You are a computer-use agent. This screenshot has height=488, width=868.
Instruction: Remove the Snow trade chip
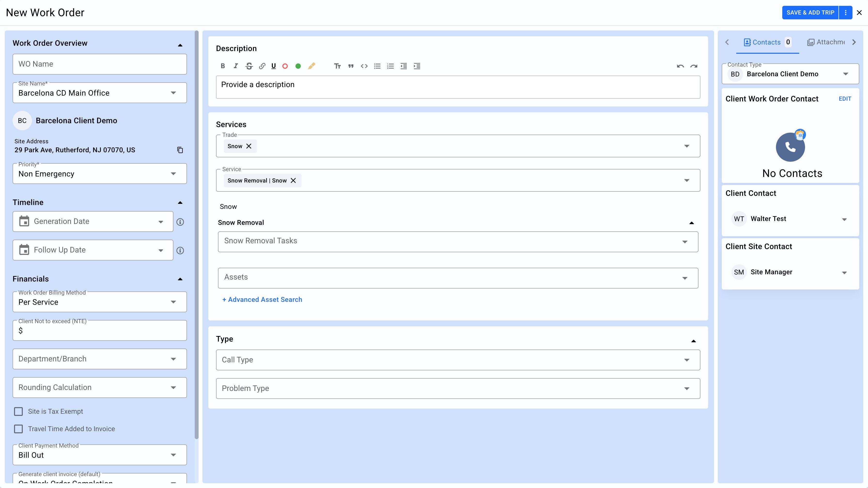(x=249, y=146)
